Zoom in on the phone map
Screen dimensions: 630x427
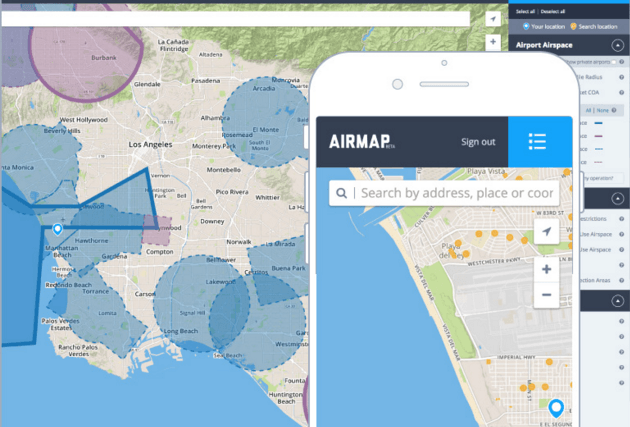pos(546,269)
